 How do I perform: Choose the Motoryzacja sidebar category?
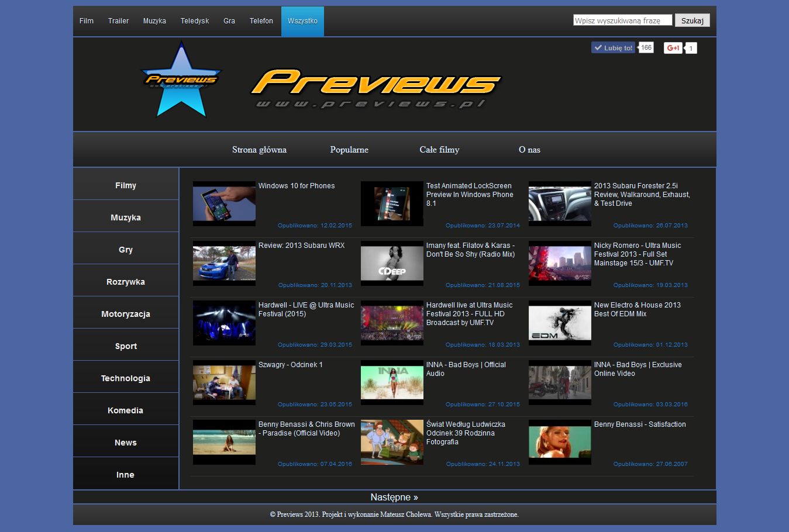click(126, 313)
